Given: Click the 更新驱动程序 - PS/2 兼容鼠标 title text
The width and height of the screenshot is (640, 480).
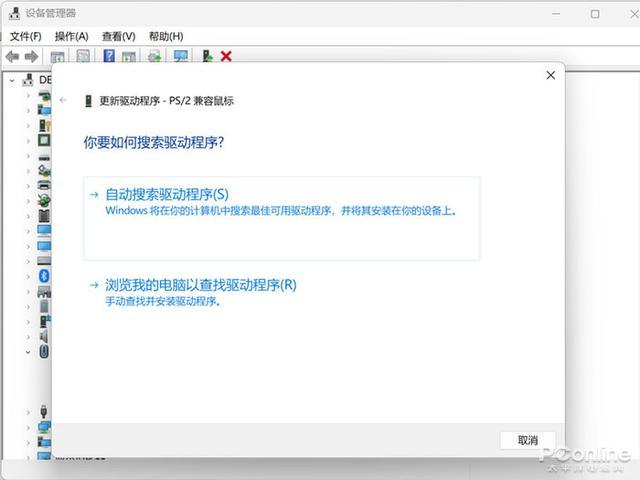Looking at the screenshot, I should [167, 101].
